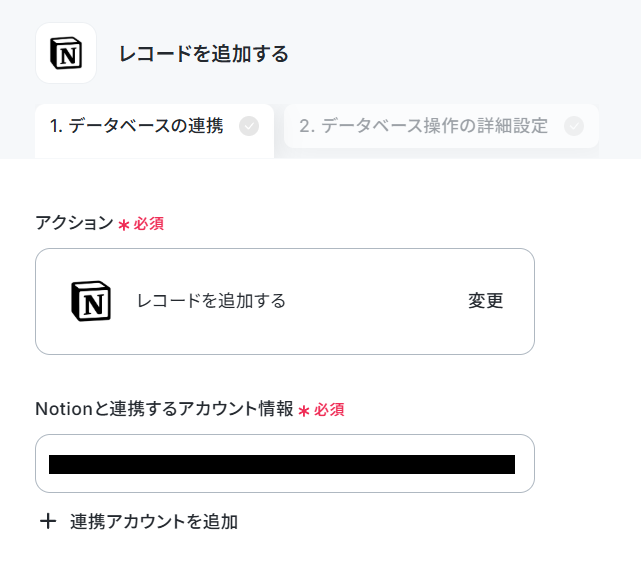Click the red 必須 marker next to アクション
641x568 pixels.
click(149, 224)
